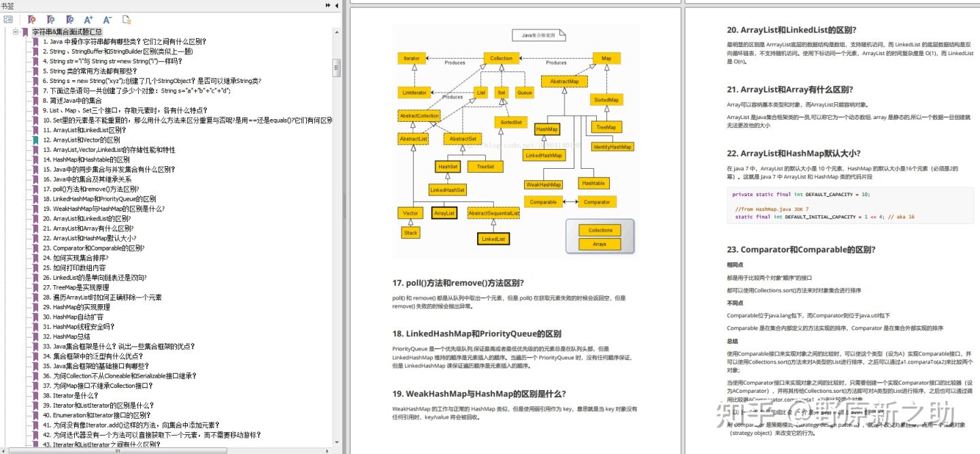Open bookmark 25. 如何打印数组内容
Viewport: 980px width, 454px height.
[75, 268]
